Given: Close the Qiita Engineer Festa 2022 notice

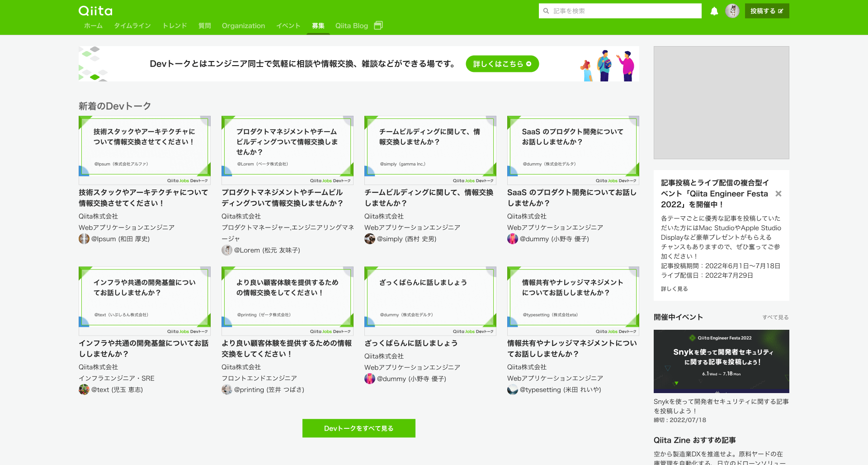Looking at the screenshot, I should tap(778, 194).
